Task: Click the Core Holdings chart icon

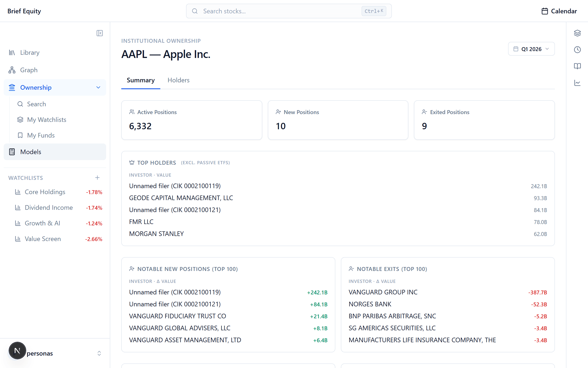Action: [18, 192]
